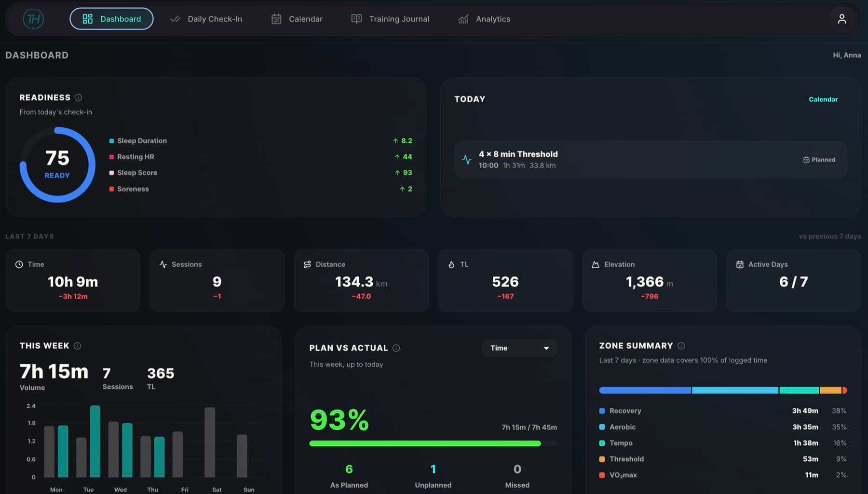The height and width of the screenshot is (494, 868).
Task: Click the Time card clock icon
Action: [19, 264]
